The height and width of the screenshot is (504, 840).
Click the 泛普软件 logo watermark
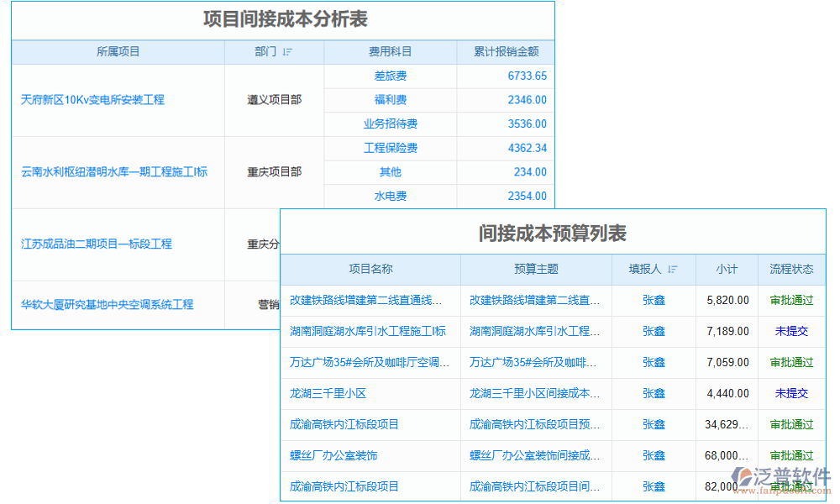coord(782,471)
